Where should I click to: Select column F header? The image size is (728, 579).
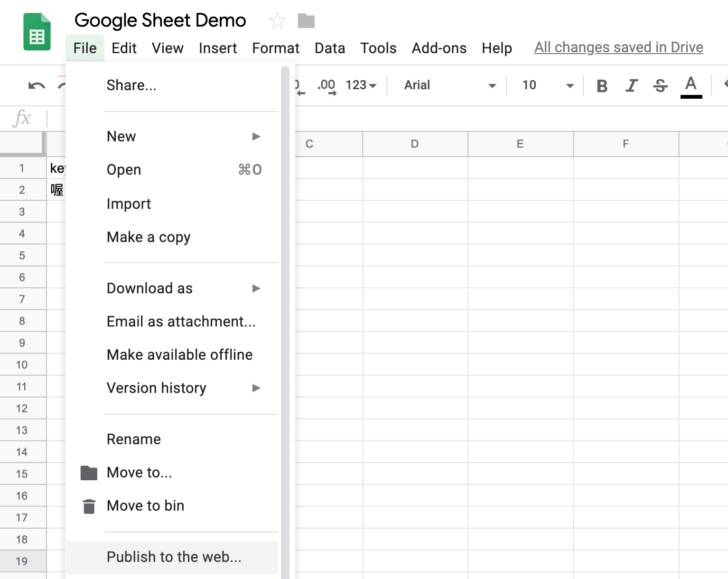pos(626,144)
